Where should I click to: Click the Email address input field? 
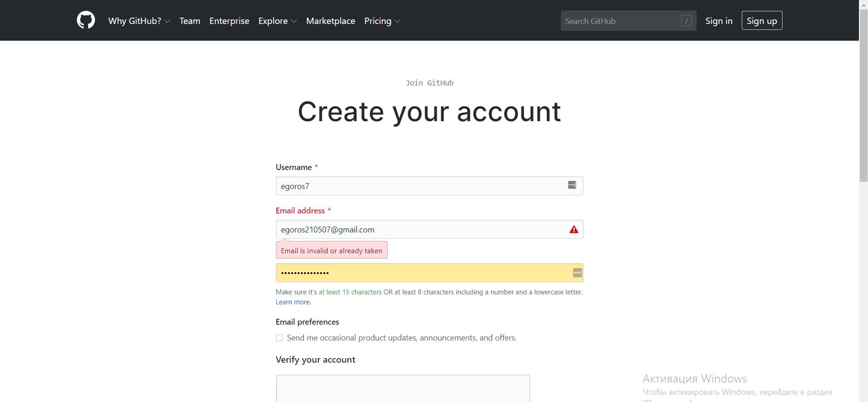[x=429, y=229]
